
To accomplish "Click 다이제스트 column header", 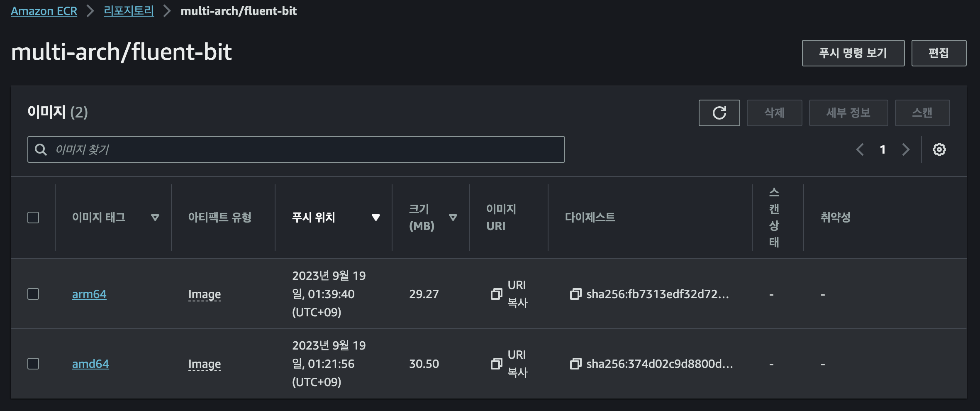I will tap(590, 218).
